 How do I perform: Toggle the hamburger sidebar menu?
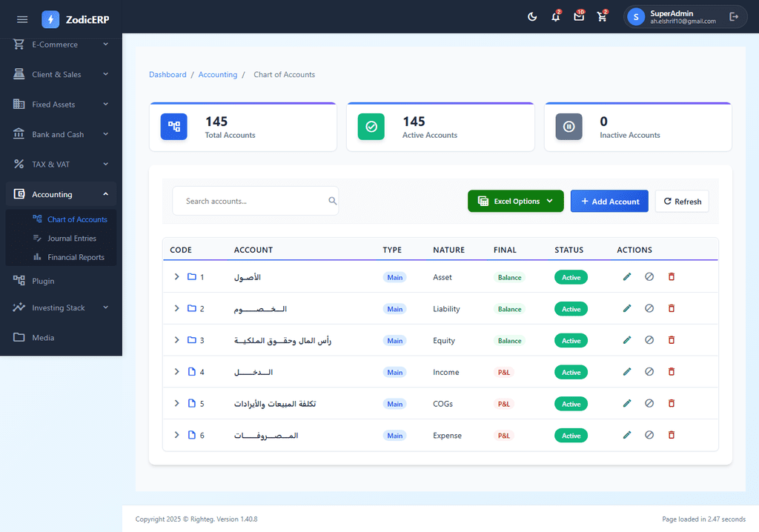tap(22, 19)
